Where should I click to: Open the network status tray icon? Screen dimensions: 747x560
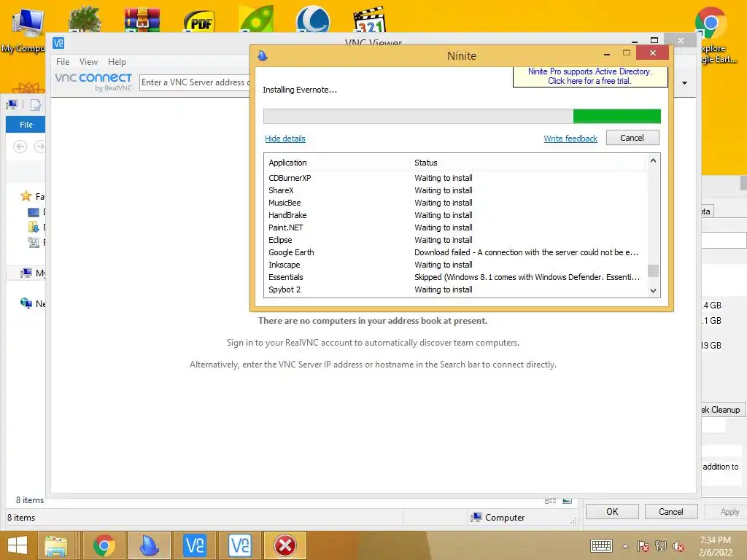660,546
